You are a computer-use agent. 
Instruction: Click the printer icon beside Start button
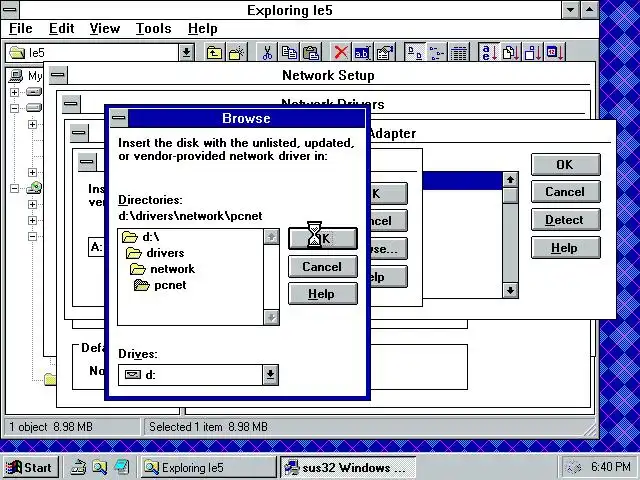78,467
